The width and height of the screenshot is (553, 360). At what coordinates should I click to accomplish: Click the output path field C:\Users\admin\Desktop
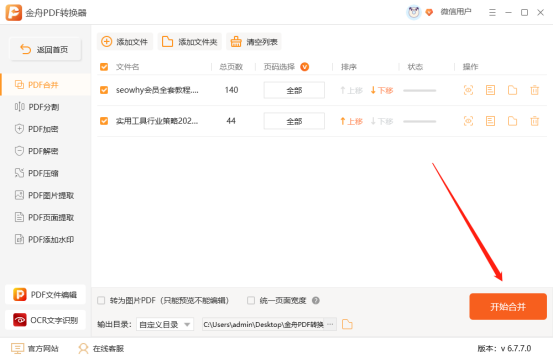(x=263, y=324)
